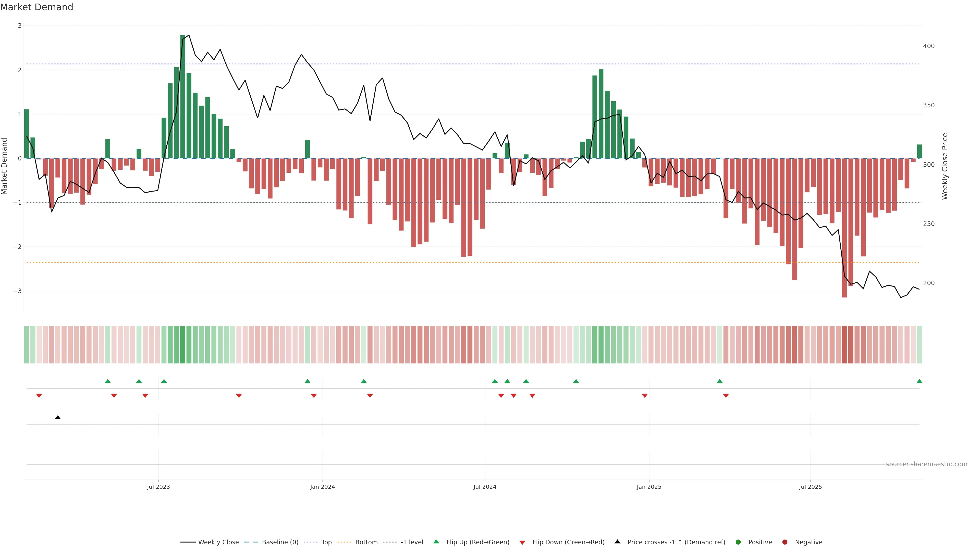Toggle the -1 level legend item
This screenshot has width=980, height=551.
coord(412,542)
